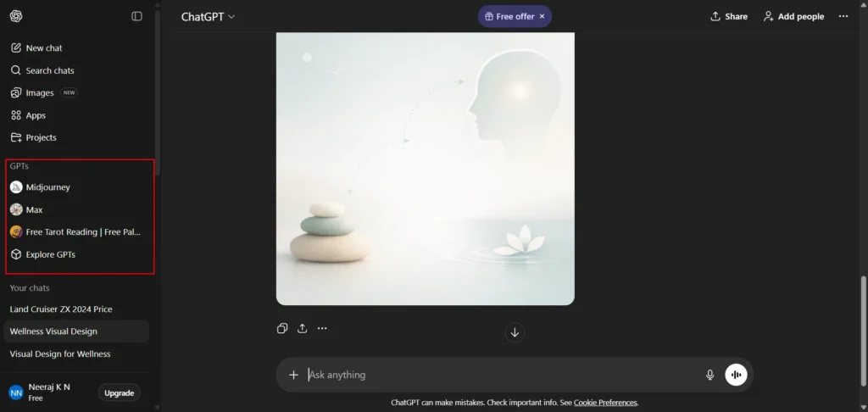Viewport: 868px width, 412px height.
Task: Activate the microphone dictation icon
Action: (710, 375)
